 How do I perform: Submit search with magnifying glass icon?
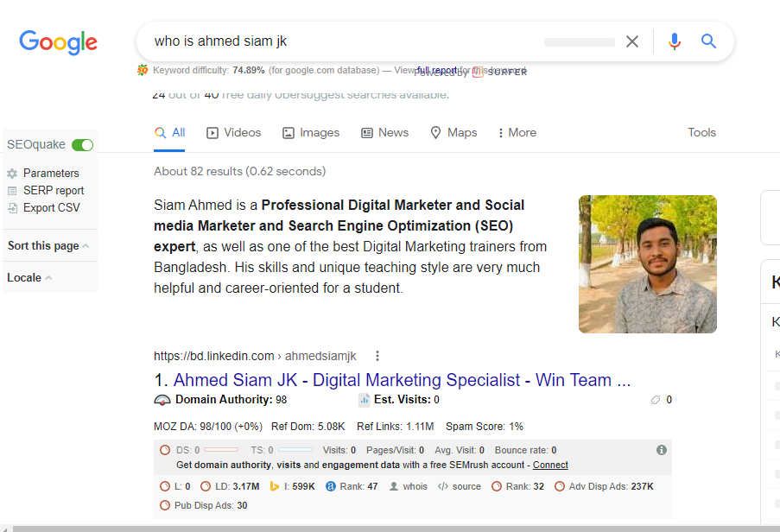(x=708, y=41)
